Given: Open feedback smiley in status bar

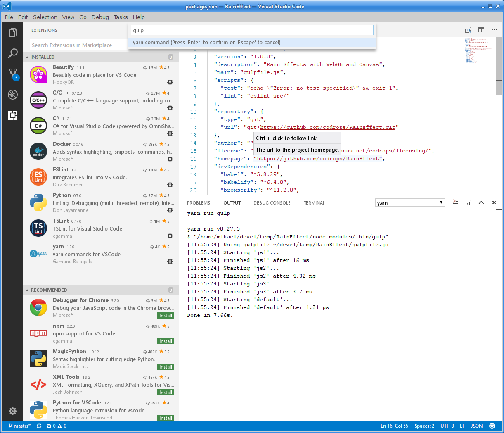Looking at the screenshot, I should pyautogui.click(x=492, y=426).
